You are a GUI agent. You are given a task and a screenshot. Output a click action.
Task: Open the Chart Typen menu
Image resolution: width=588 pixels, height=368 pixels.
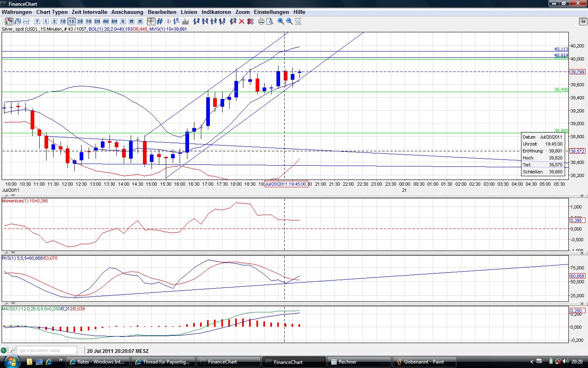click(x=52, y=12)
